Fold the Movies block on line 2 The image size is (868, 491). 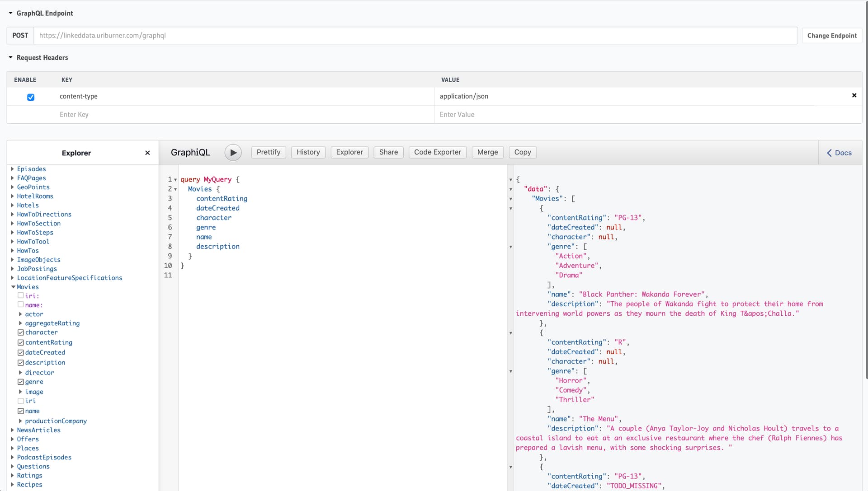(x=175, y=189)
